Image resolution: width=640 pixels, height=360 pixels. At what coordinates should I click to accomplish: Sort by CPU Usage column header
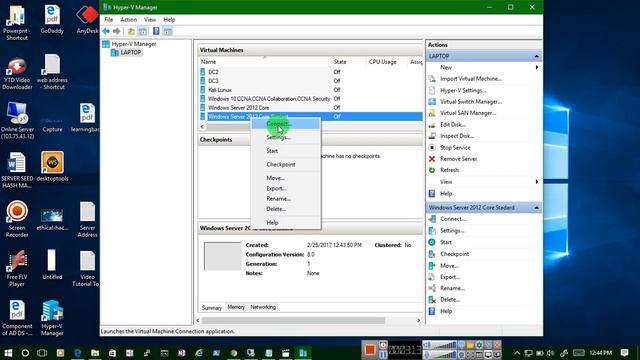click(387, 62)
